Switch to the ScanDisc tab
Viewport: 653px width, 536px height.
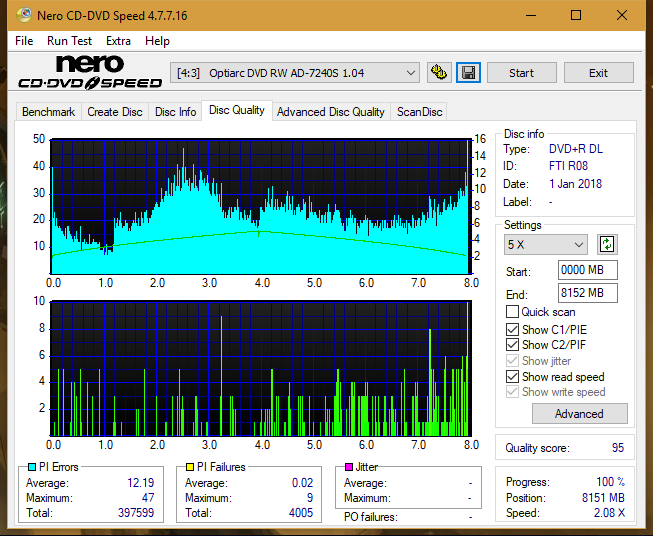point(419,112)
